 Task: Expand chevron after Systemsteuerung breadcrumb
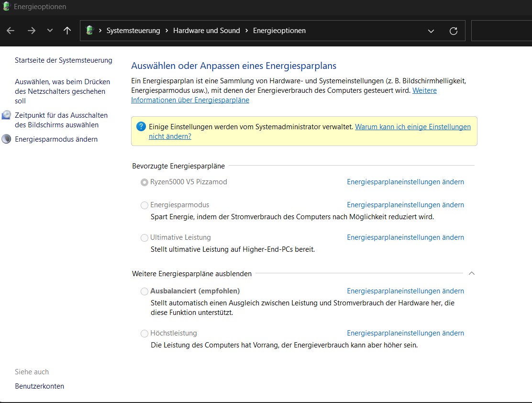[166, 31]
